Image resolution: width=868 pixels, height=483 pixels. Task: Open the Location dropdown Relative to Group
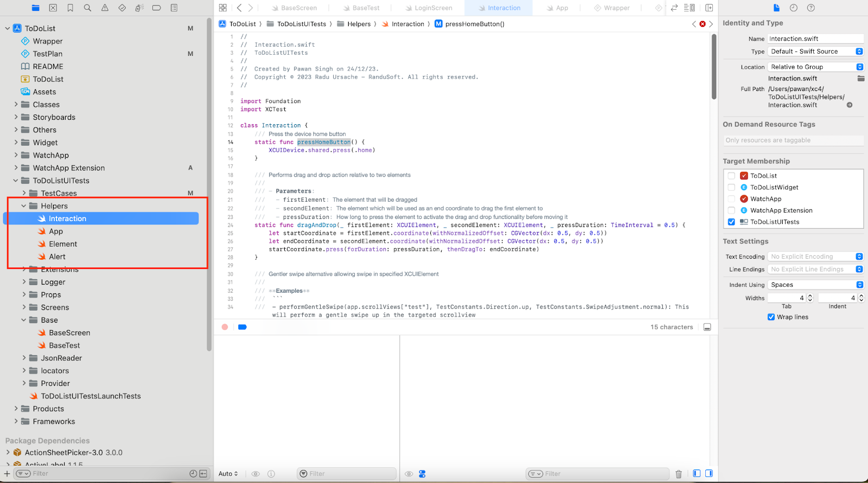coord(815,67)
